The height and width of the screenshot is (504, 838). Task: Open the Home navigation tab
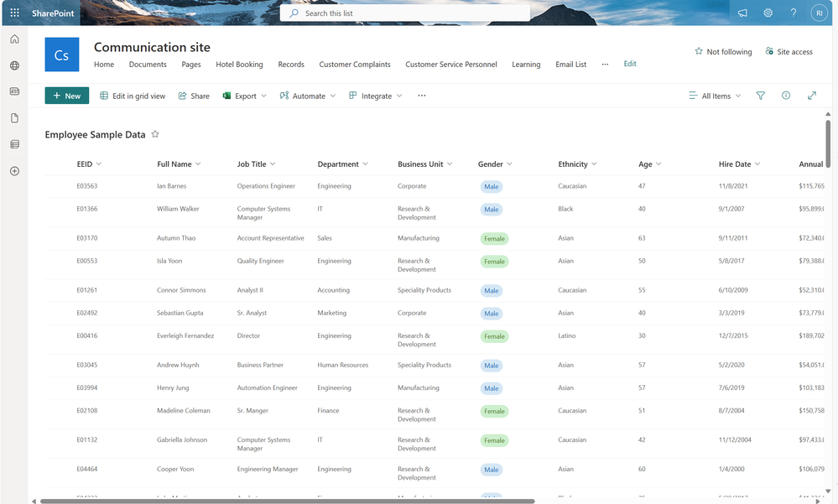[104, 64]
